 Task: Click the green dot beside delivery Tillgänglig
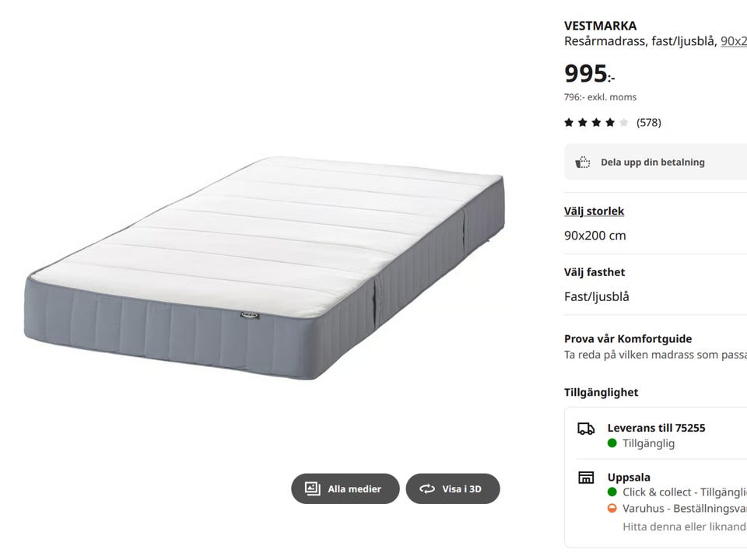pos(612,443)
